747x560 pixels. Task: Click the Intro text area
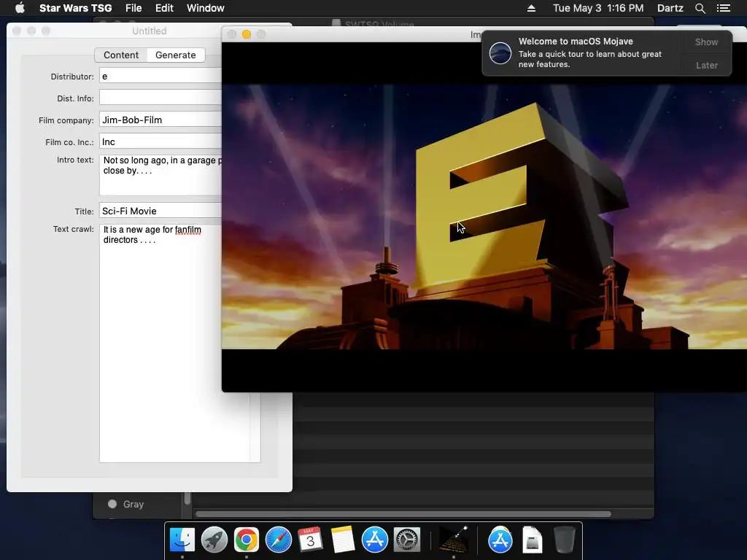pyautogui.click(x=160, y=174)
